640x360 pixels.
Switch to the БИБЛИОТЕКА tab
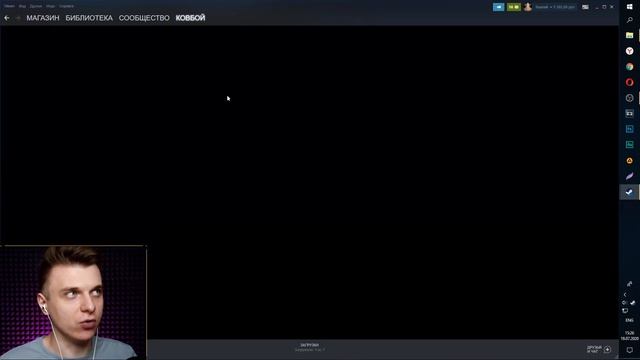pos(89,18)
